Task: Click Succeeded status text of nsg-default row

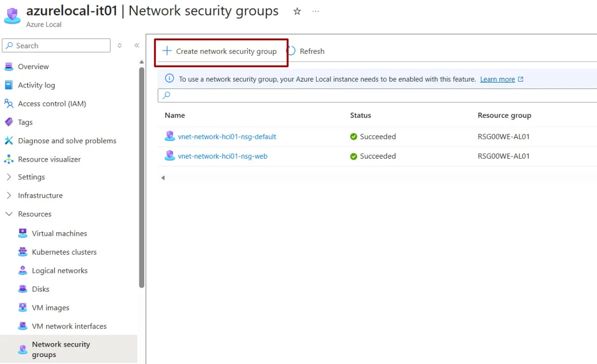Action: (x=378, y=137)
